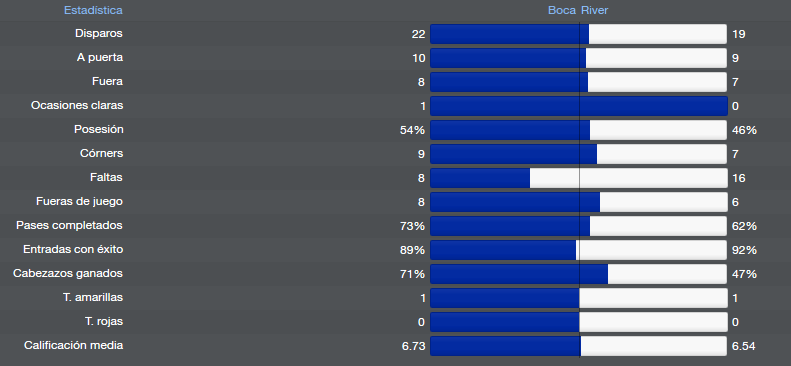This screenshot has width=791, height=366.
Task: Select the T. rojas row label
Action: 104,321
